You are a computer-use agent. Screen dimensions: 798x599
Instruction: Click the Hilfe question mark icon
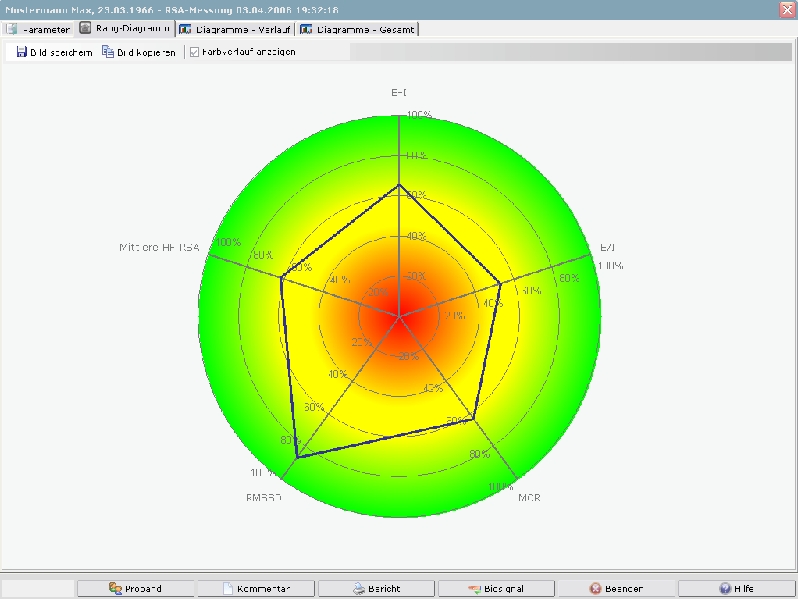[725, 589]
